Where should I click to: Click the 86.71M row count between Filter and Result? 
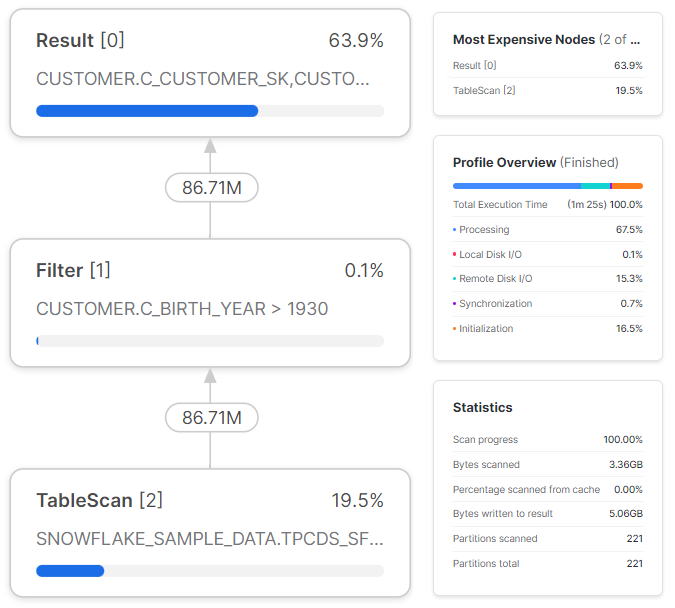click(212, 187)
